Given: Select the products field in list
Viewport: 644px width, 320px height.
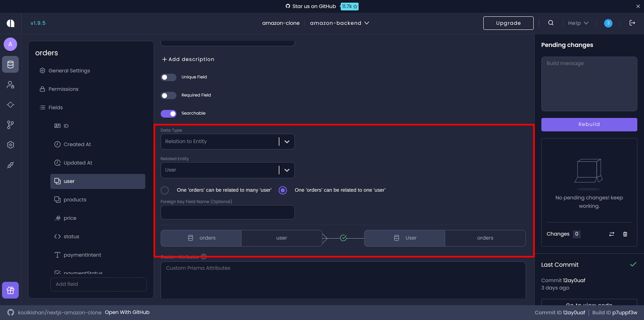Looking at the screenshot, I should [75, 200].
